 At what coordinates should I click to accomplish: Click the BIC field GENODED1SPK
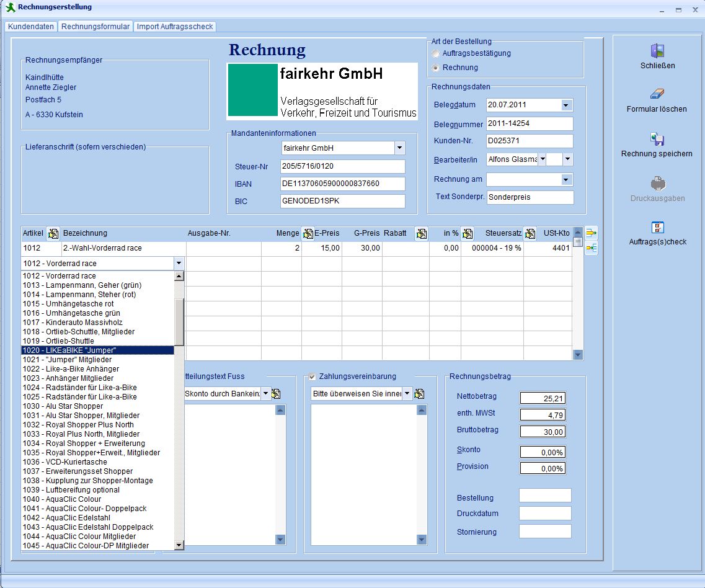click(x=342, y=200)
